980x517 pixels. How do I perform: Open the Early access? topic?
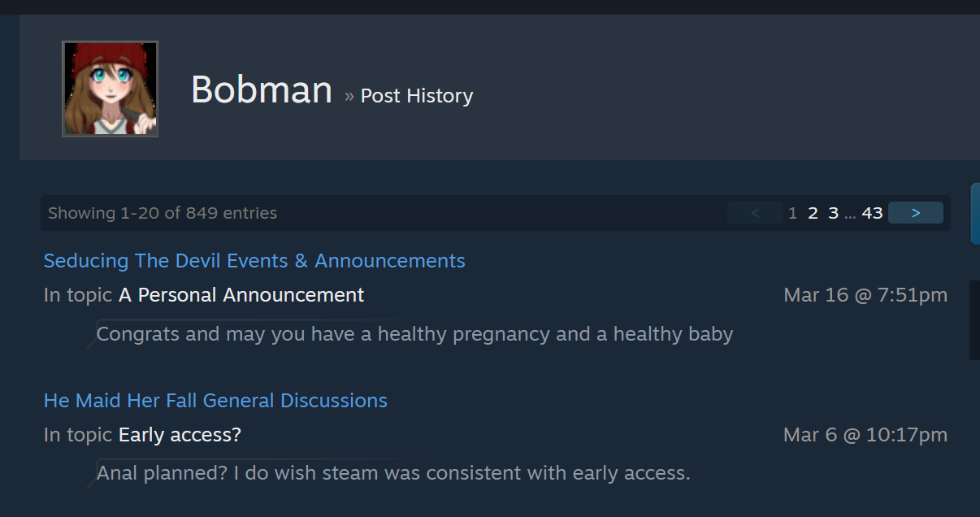pyautogui.click(x=180, y=435)
